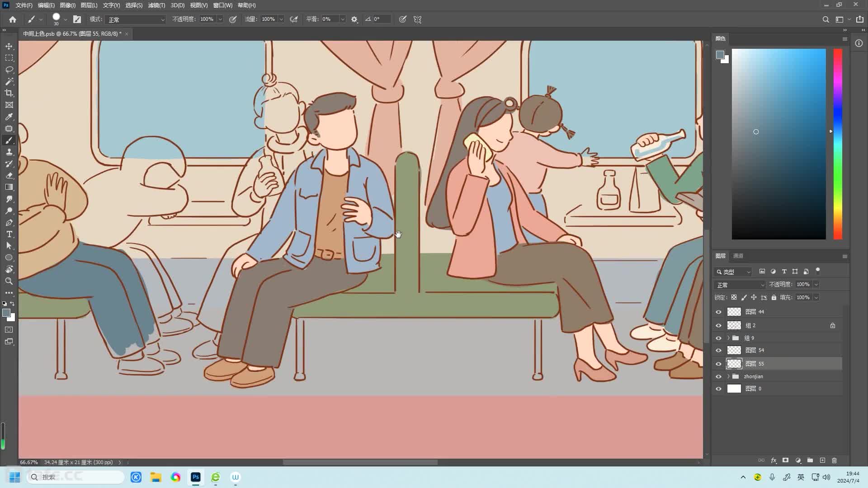
Task: Toggle pressure for opacity
Action: point(233,19)
